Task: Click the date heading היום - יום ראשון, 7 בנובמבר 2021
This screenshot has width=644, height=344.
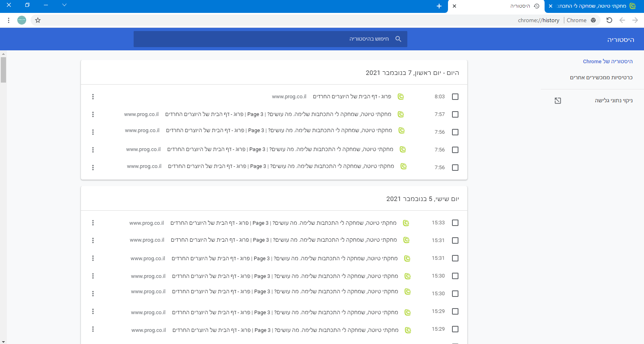Action: (x=412, y=73)
